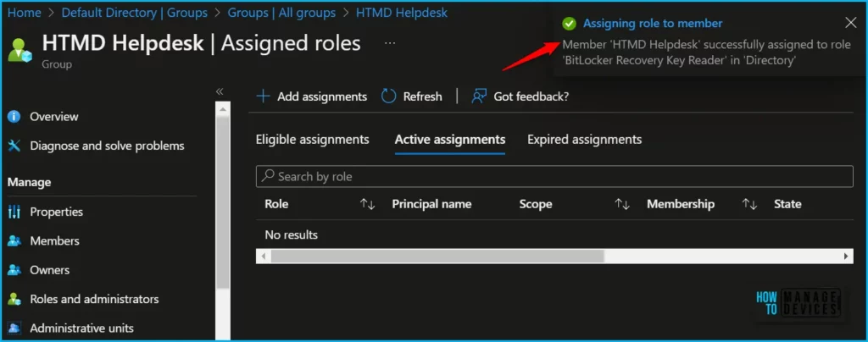Screen dimensions: 868x342
Task: Click the search magnifier icon
Action: tap(268, 176)
